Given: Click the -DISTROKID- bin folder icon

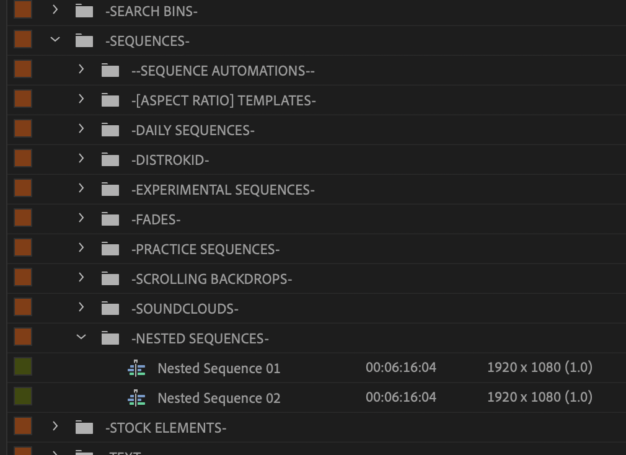Looking at the screenshot, I should [110, 160].
